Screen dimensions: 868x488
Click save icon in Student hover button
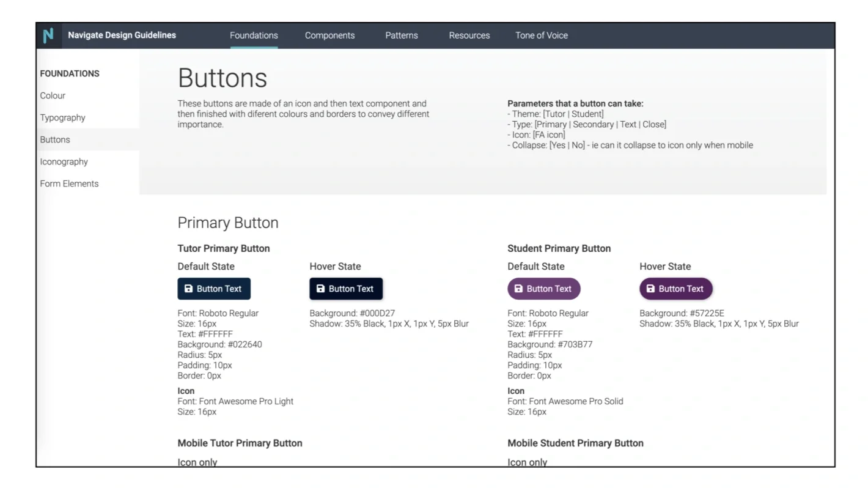click(x=650, y=289)
